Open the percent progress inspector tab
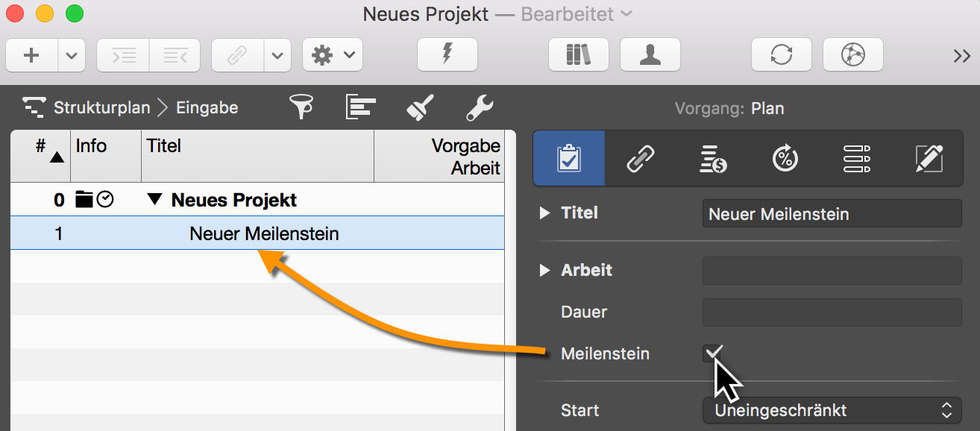This screenshot has height=431, width=980. pos(785,158)
